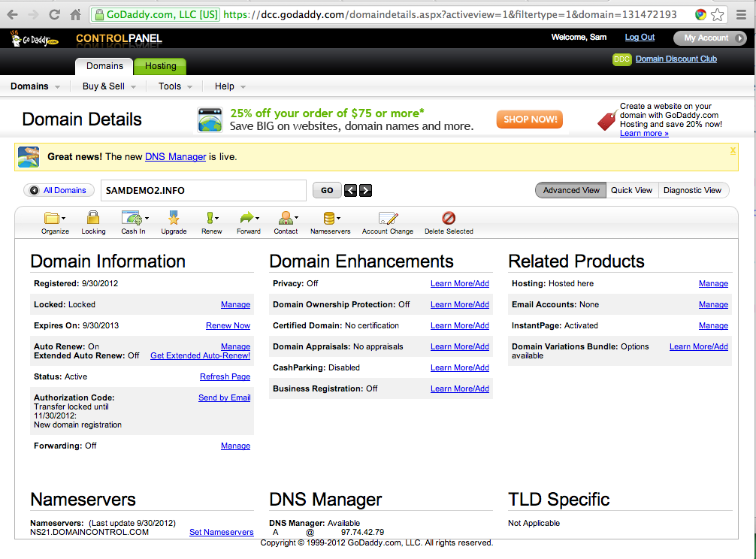This screenshot has width=756, height=559.
Task: Click the Nameservers database icon
Action: click(x=329, y=219)
